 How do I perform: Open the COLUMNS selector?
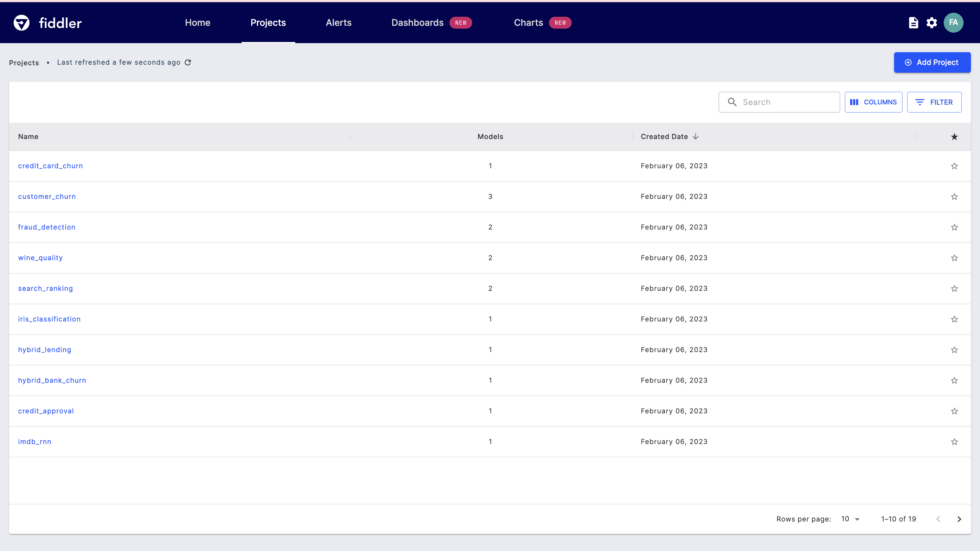click(x=873, y=102)
